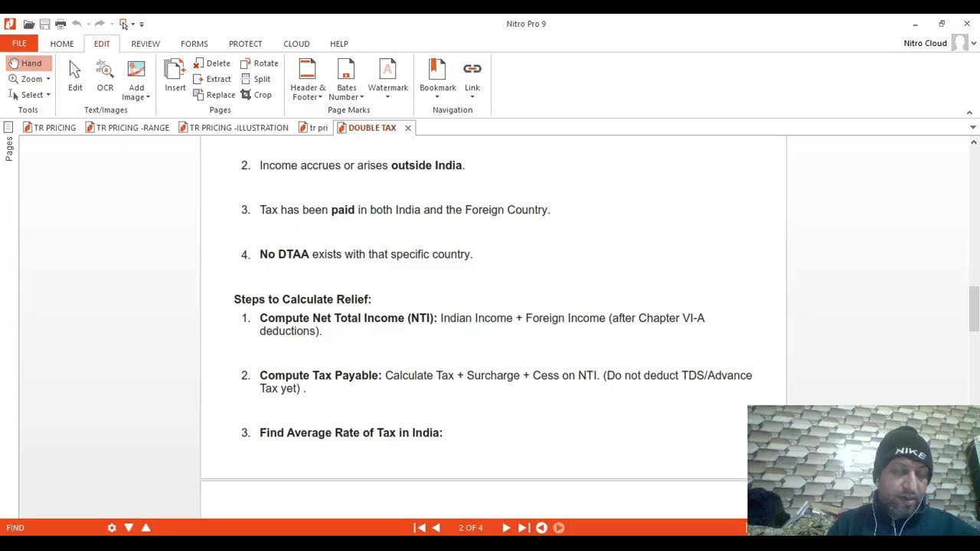Viewport: 980px width, 551px height.
Task: Delete pages from the document
Action: [x=212, y=64]
